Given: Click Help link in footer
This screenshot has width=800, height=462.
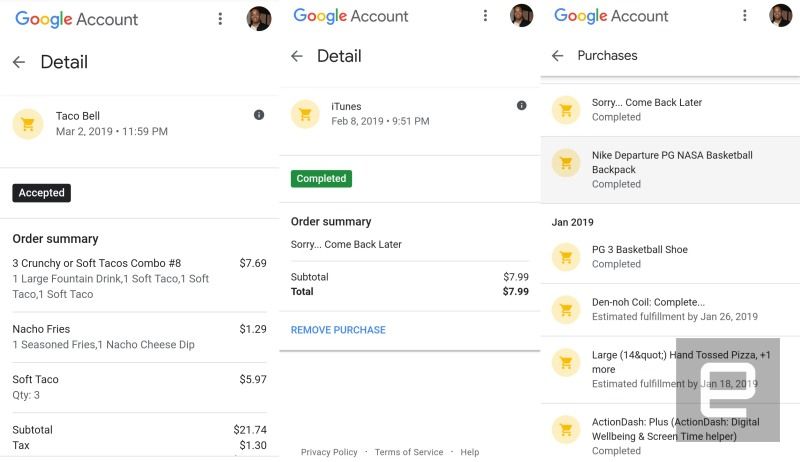Looking at the screenshot, I should pyautogui.click(x=470, y=452).
